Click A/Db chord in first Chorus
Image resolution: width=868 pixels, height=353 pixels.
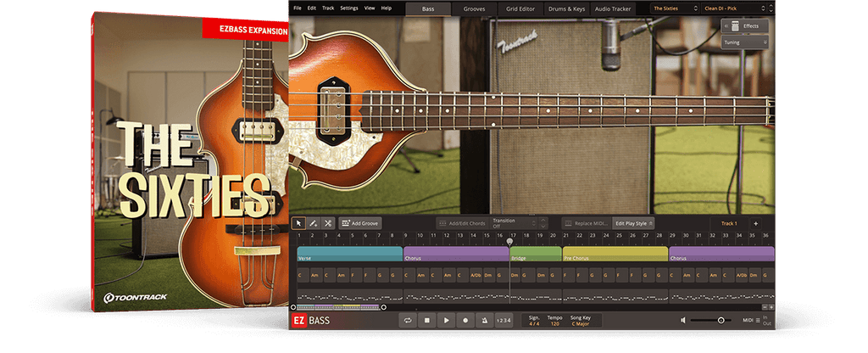pyautogui.click(x=476, y=275)
